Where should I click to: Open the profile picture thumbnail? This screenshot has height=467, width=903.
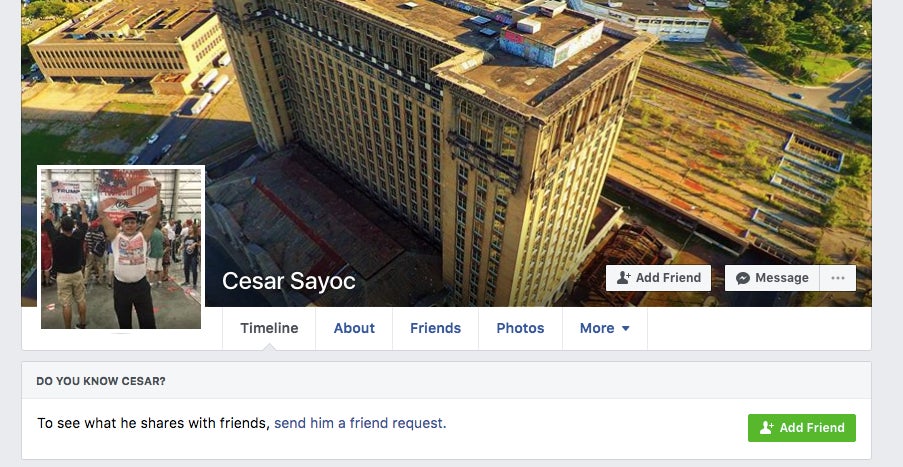click(121, 249)
